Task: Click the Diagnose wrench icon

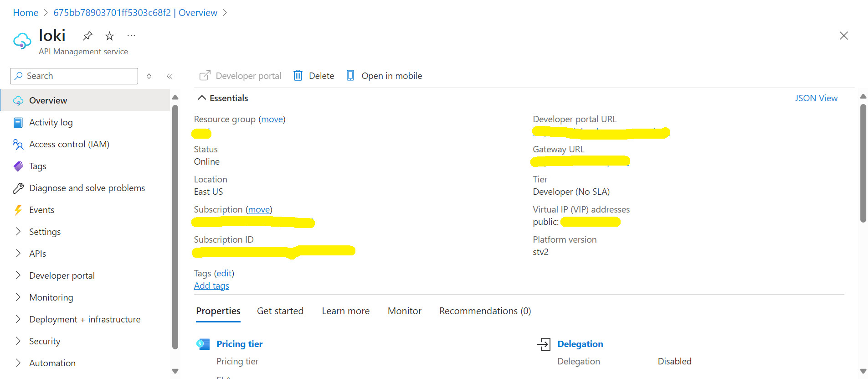Action: (x=18, y=188)
